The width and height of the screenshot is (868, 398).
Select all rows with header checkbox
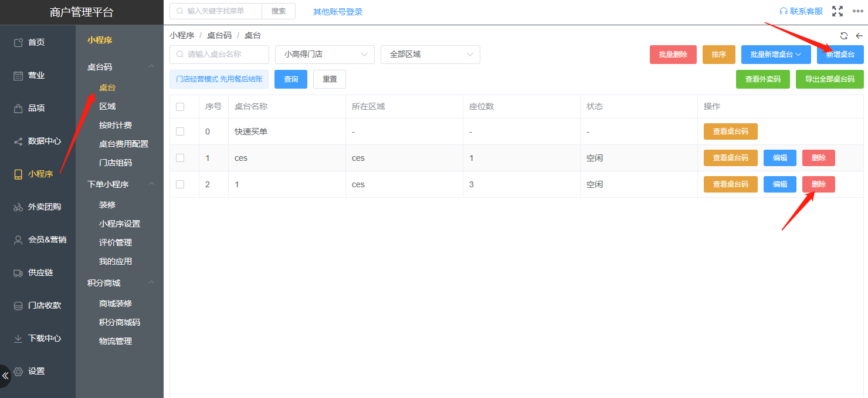click(x=180, y=107)
